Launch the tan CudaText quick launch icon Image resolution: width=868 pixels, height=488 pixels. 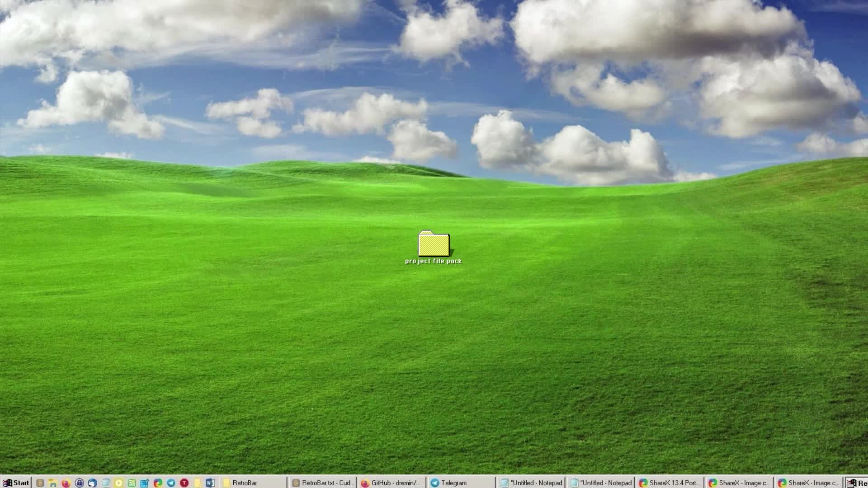40,483
